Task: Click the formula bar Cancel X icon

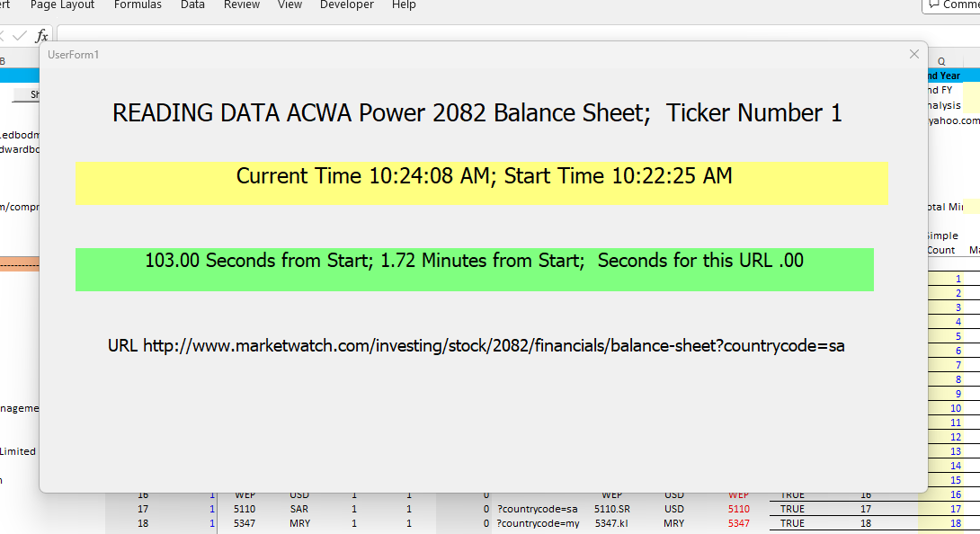Action: click(x=3, y=36)
